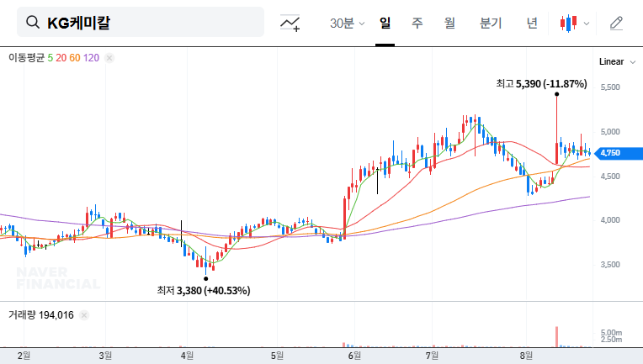The height and width of the screenshot is (364, 643).
Task: Click the candlestick chart type icon
Action: point(568,23)
